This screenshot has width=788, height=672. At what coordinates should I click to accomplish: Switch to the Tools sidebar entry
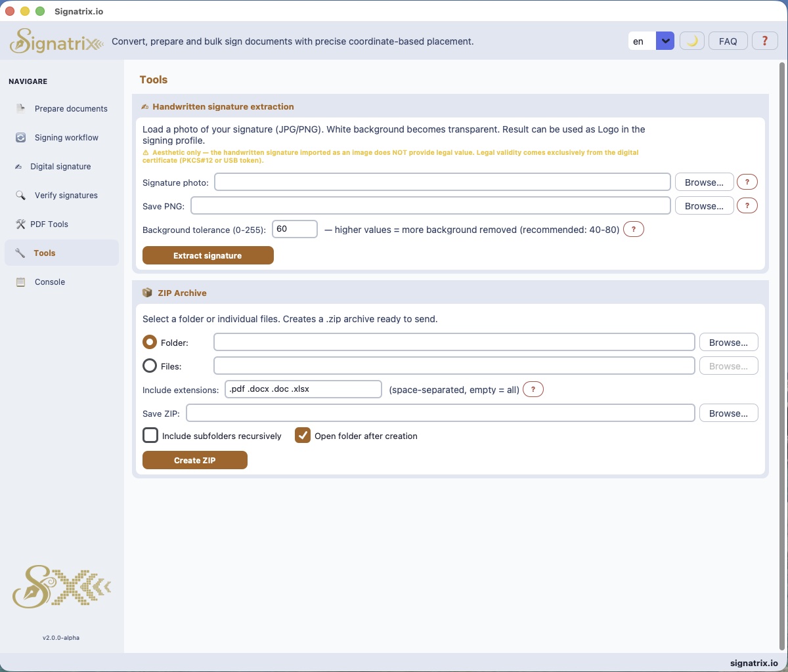pos(44,253)
